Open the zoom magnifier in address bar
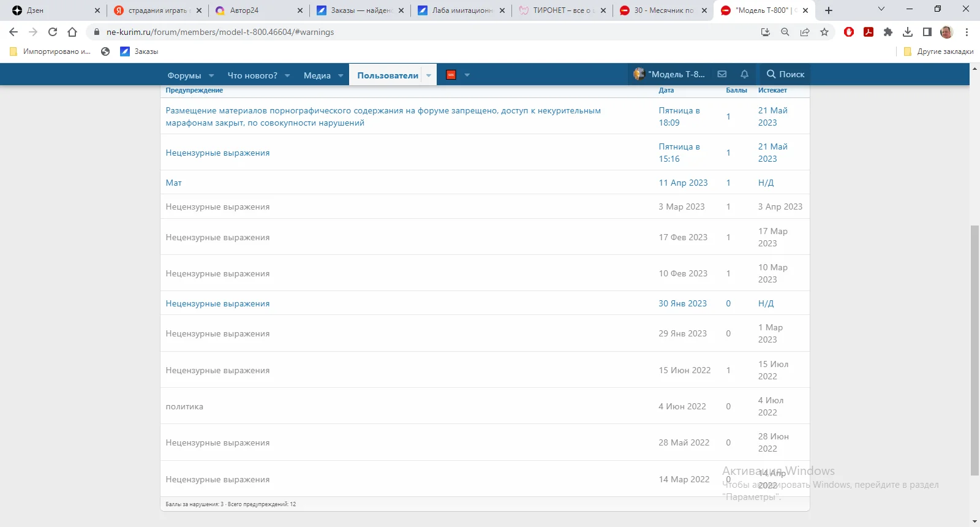 [x=785, y=32]
